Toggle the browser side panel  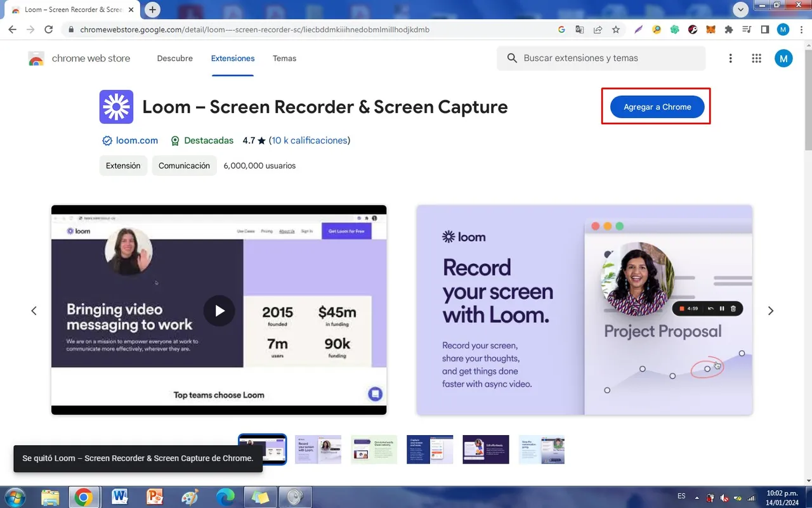765,29
